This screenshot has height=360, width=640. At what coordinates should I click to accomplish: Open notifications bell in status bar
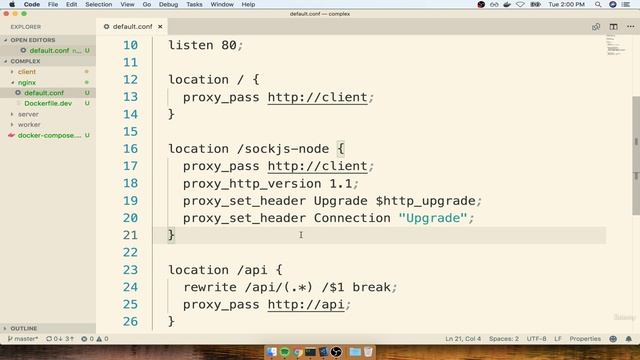[629, 339]
